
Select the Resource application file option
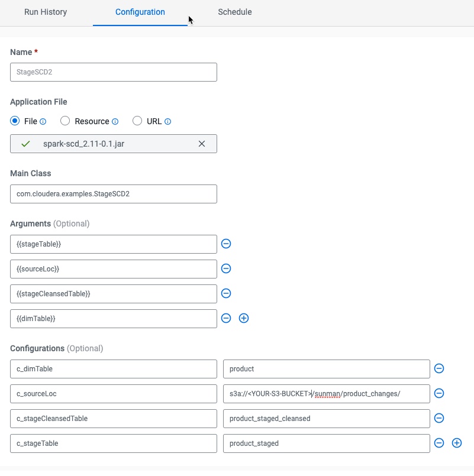point(65,121)
